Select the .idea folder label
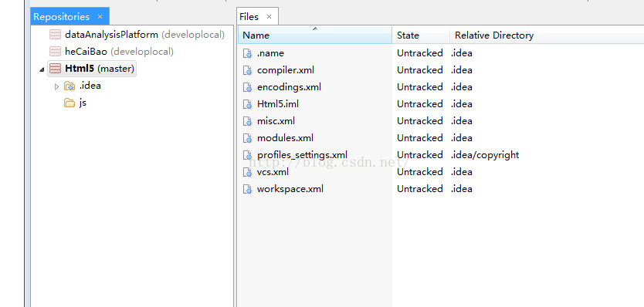The width and height of the screenshot is (644, 307). [90, 86]
